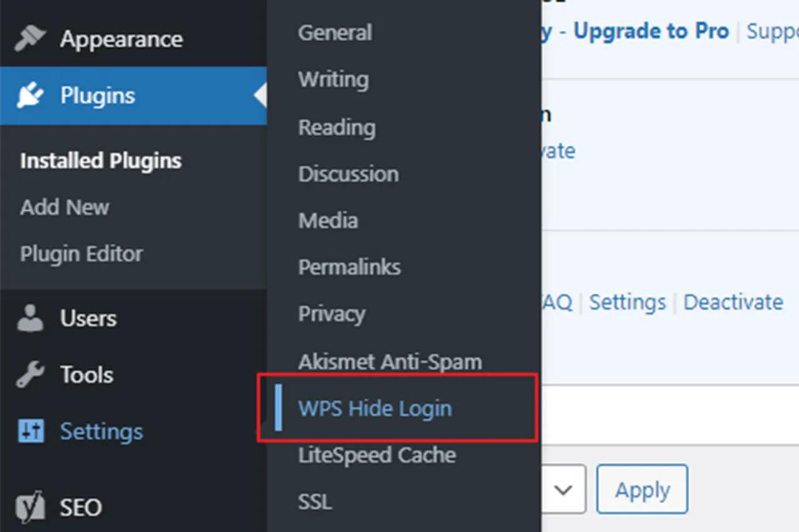
Task: Open the SEO menu
Action: tap(81, 508)
